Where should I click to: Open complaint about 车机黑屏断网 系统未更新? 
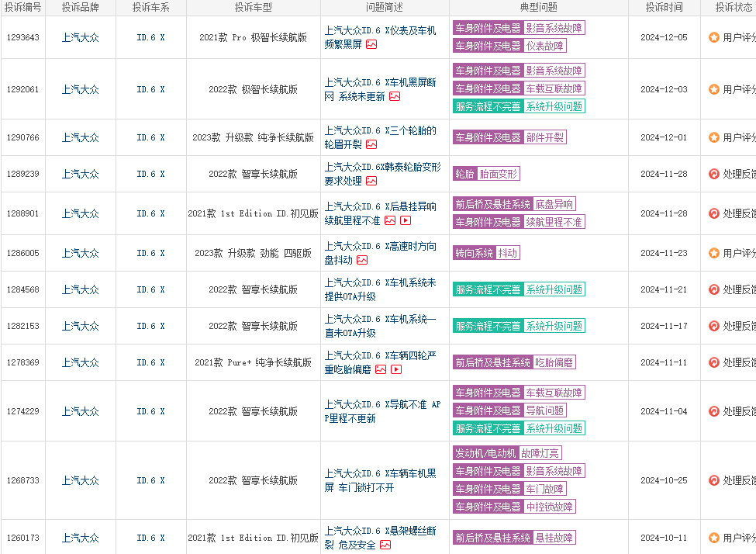pyautogui.click(x=380, y=89)
